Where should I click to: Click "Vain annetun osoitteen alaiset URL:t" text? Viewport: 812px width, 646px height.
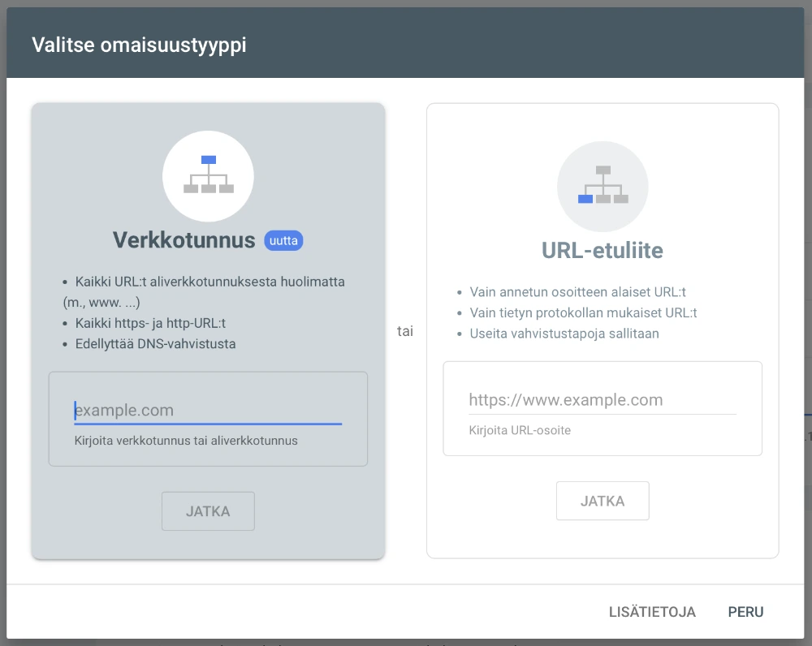click(x=577, y=292)
